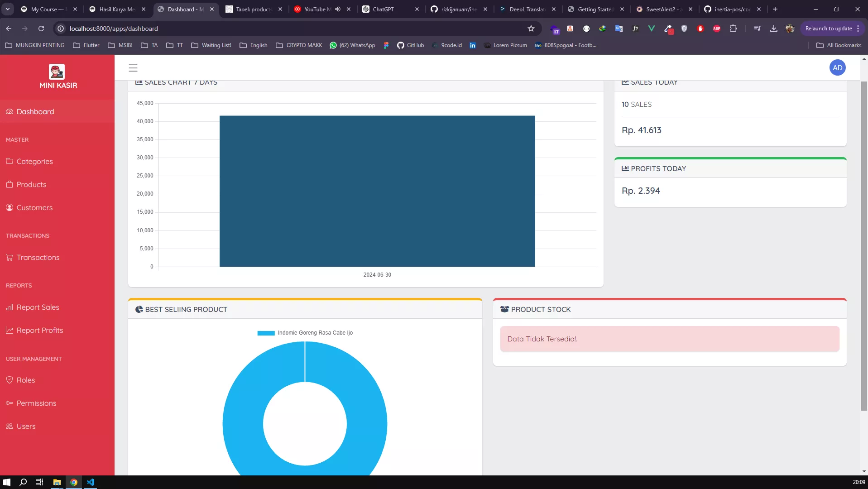Open the AD user avatar menu
This screenshot has width=868, height=489.
(x=837, y=68)
